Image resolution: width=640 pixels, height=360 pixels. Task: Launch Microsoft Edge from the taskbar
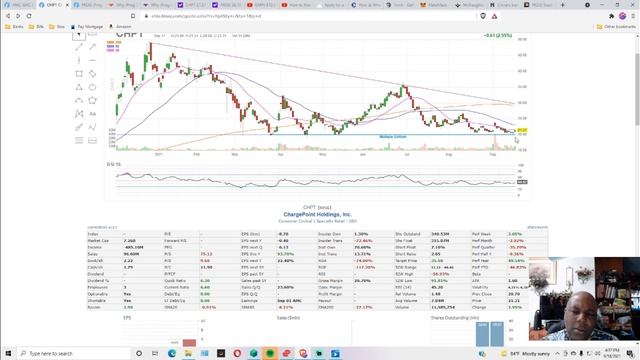(x=172, y=353)
